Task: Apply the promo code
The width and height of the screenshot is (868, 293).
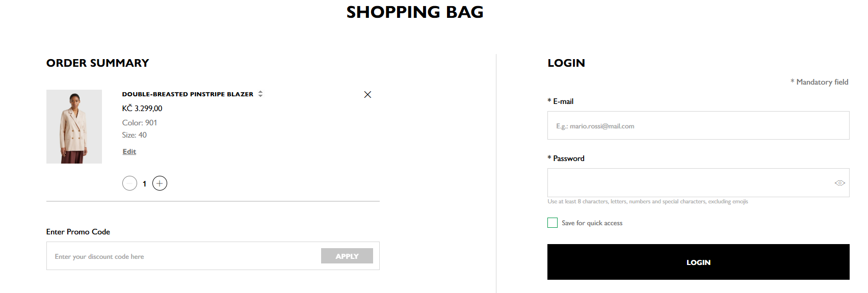Action: point(347,256)
